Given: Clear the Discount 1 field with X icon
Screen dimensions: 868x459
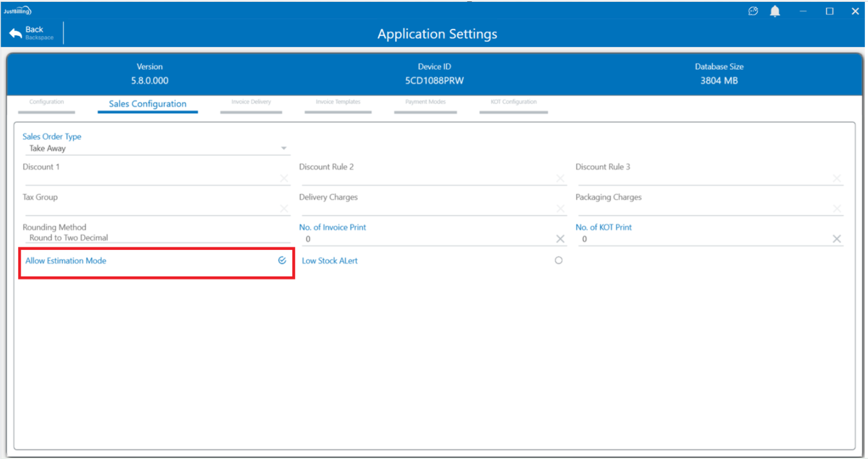Looking at the screenshot, I should pos(284,178).
